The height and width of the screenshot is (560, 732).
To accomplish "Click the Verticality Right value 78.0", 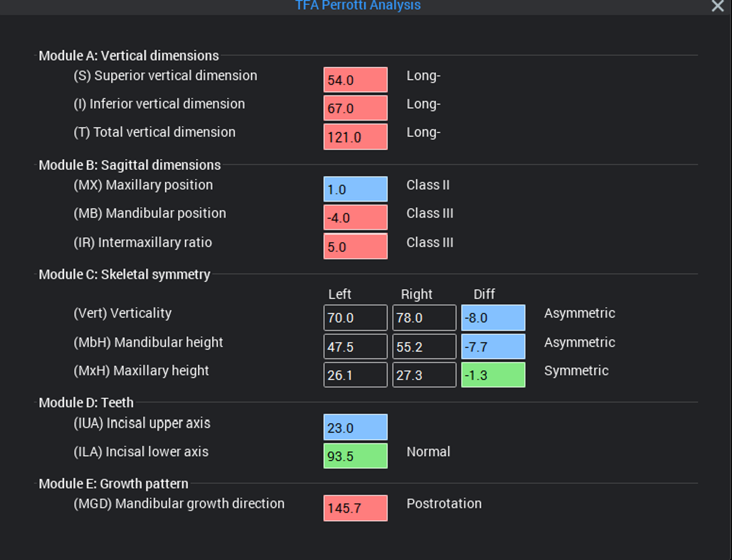I will [x=424, y=318].
